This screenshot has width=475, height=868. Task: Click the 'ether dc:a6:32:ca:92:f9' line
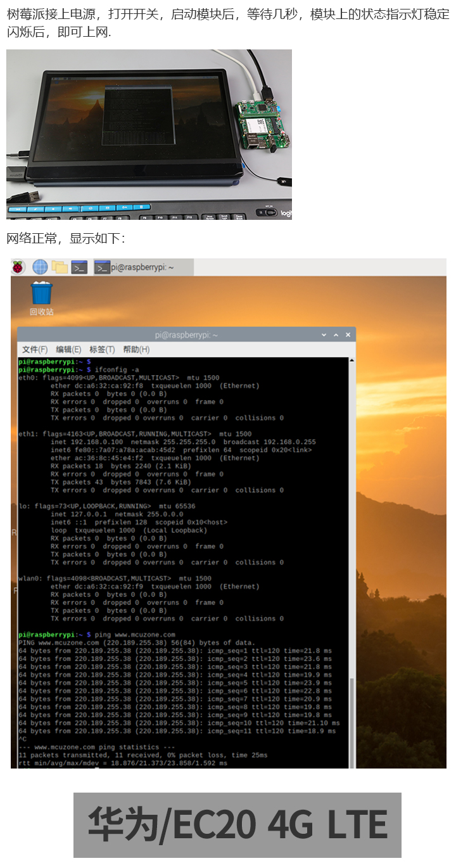click(x=155, y=587)
